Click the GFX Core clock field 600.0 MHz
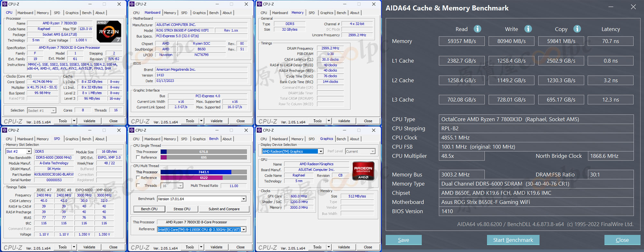Image resolution: width=644 pixels, height=252 pixels. [298, 196]
